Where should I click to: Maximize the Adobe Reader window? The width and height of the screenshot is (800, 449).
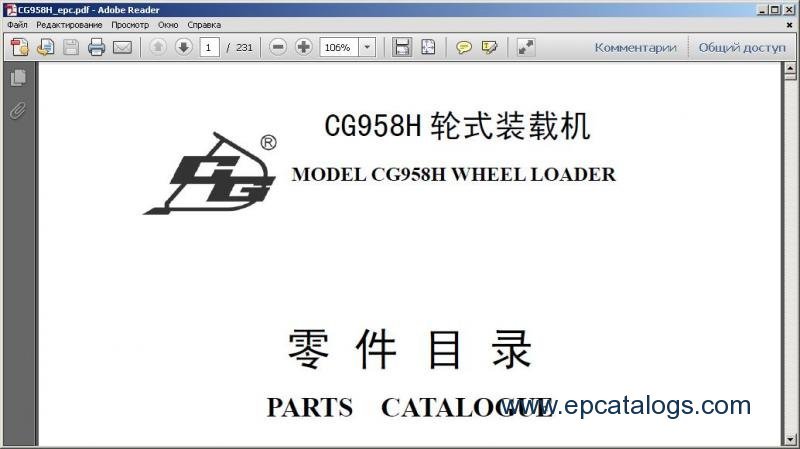click(774, 10)
